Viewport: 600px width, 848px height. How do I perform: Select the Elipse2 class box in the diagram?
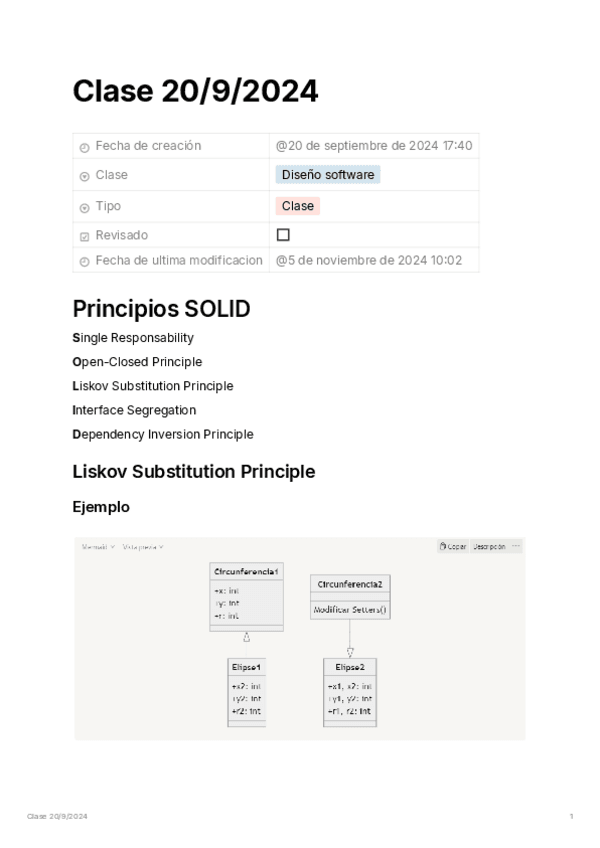[x=350, y=690]
